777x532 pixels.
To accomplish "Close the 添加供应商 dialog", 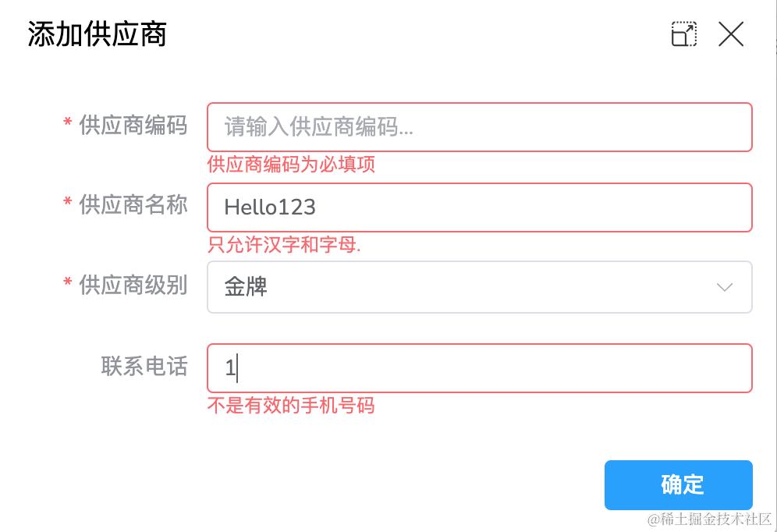I will coord(731,34).
